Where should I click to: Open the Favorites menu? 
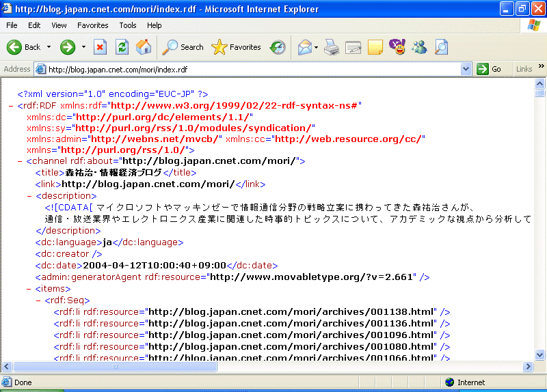coord(93,25)
